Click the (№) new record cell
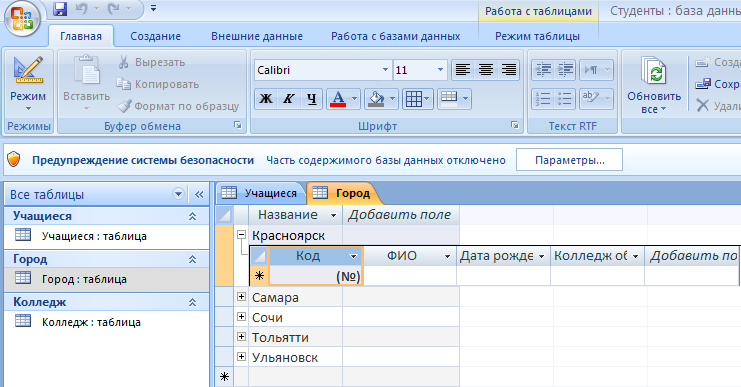 coord(316,276)
